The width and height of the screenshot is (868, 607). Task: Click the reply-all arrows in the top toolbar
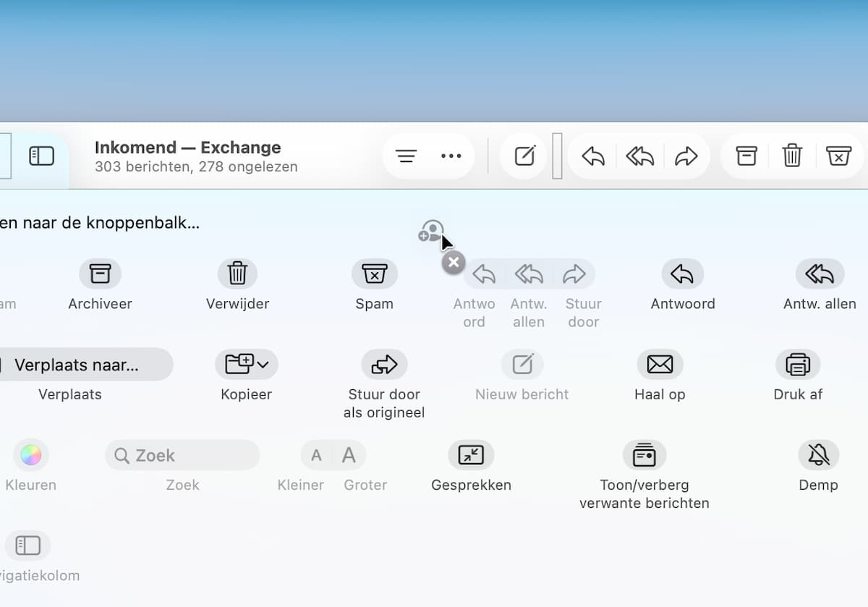pyautogui.click(x=639, y=156)
